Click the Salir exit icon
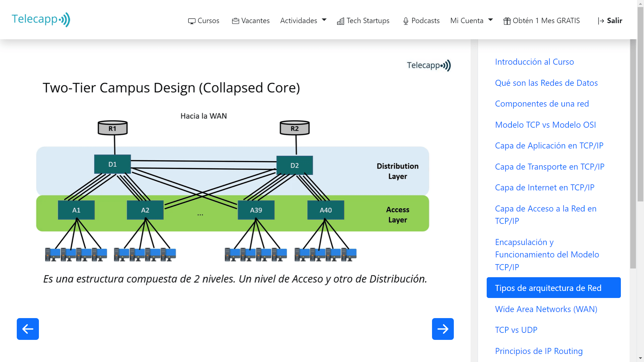The image size is (644, 362). point(600,21)
